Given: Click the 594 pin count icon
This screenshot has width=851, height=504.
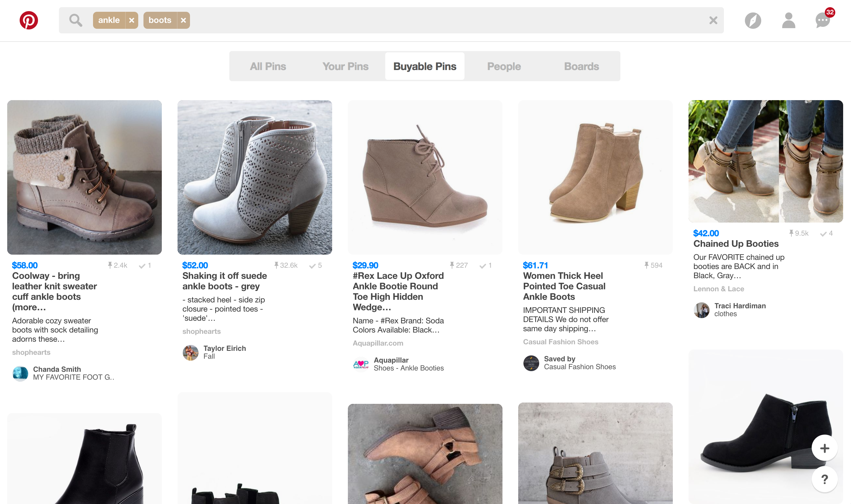Looking at the screenshot, I should click(646, 265).
